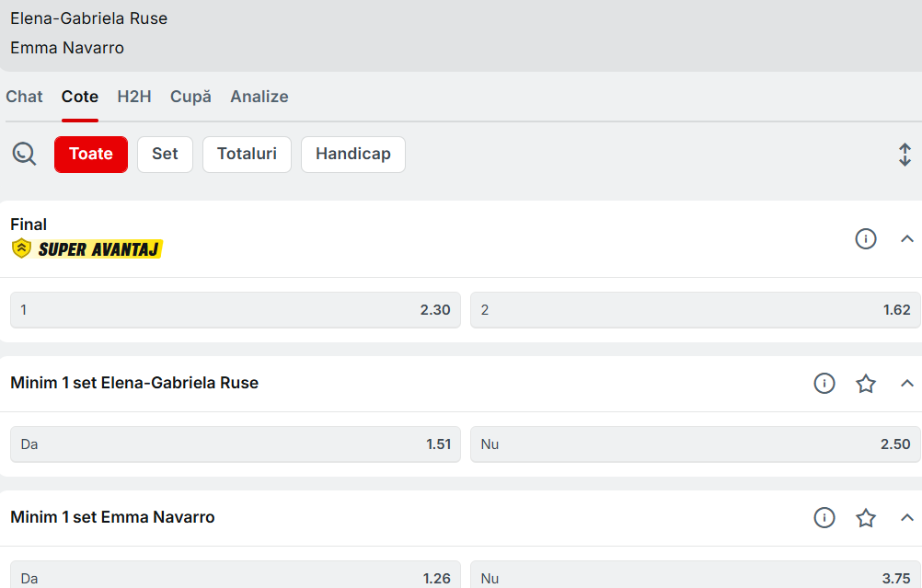This screenshot has width=922, height=588.
Task: Bet on outcome 1 at odds 2.30
Action: click(235, 310)
